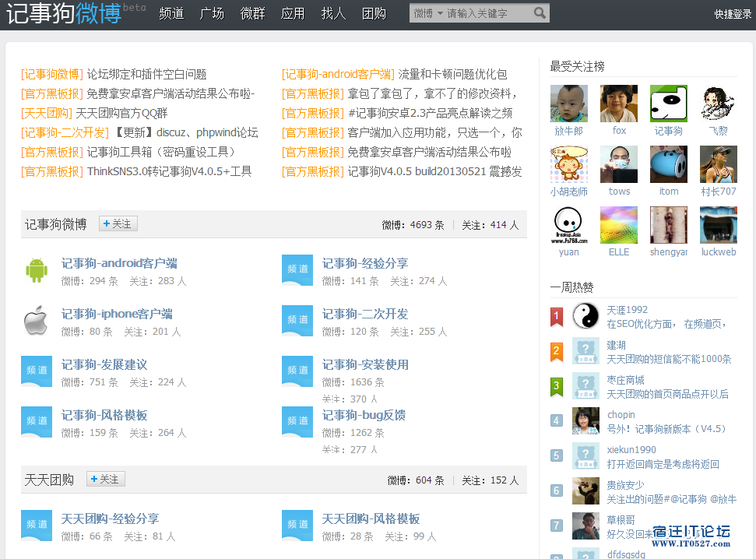The height and width of the screenshot is (559, 756).
Task: Open 天涯1992 profile name link
Action: (627, 310)
